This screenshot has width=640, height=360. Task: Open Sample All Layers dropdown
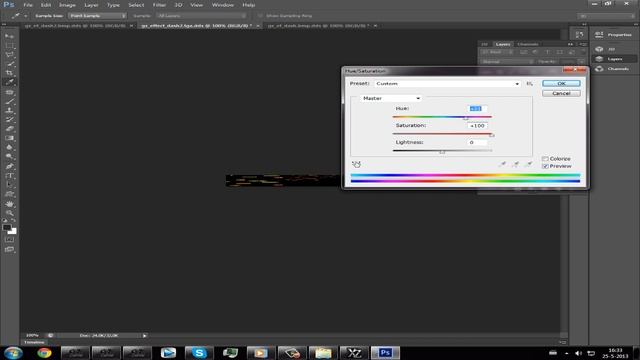pyautogui.click(x=202, y=16)
